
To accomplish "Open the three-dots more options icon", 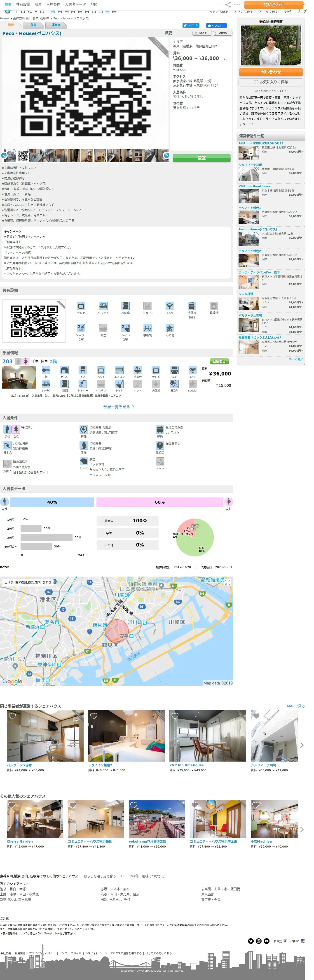I will 237,5.
